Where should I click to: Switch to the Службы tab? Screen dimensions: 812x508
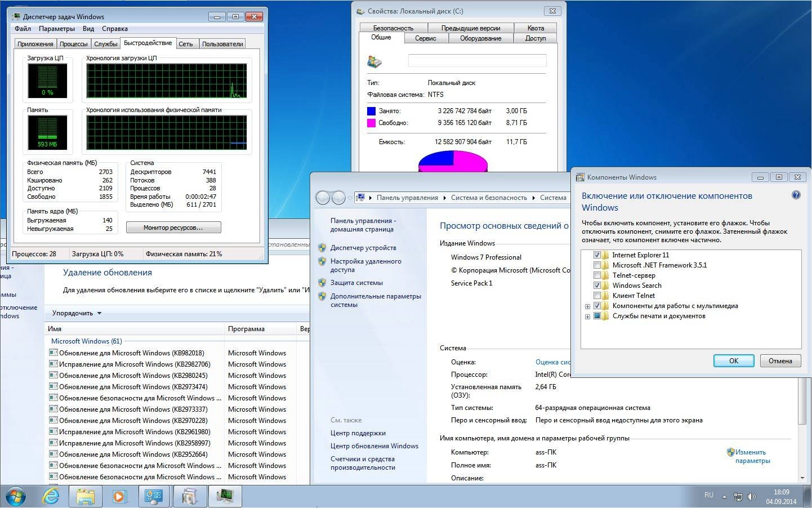click(106, 44)
